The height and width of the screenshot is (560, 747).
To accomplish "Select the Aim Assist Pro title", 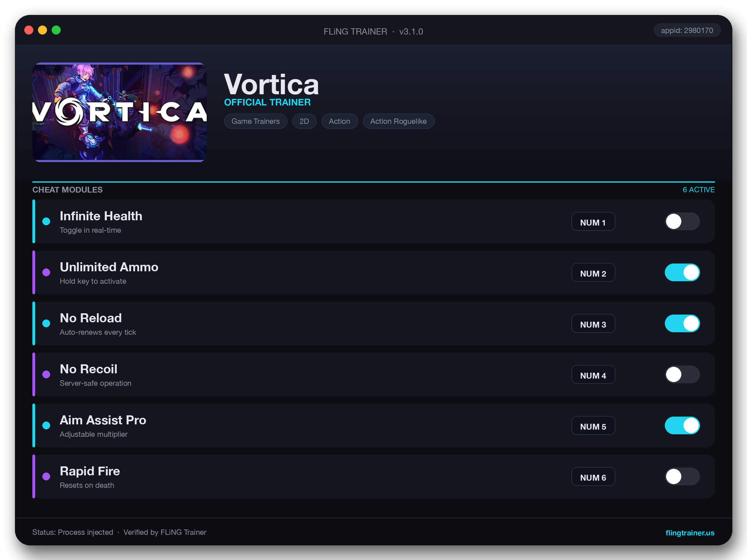I will pos(103,420).
